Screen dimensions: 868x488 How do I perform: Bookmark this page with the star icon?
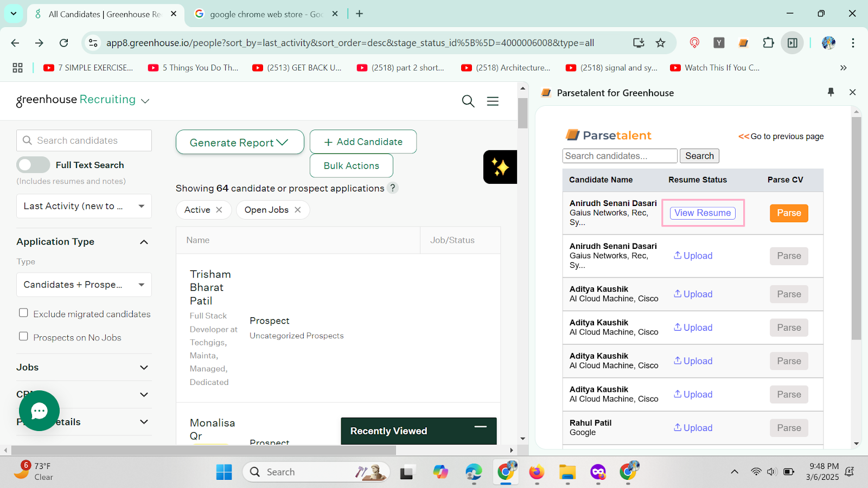tap(660, 43)
